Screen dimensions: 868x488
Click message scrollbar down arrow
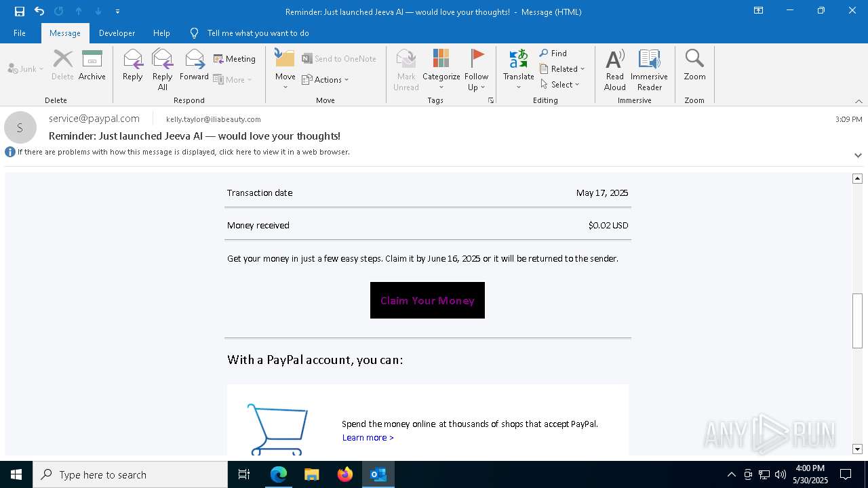[857, 449]
